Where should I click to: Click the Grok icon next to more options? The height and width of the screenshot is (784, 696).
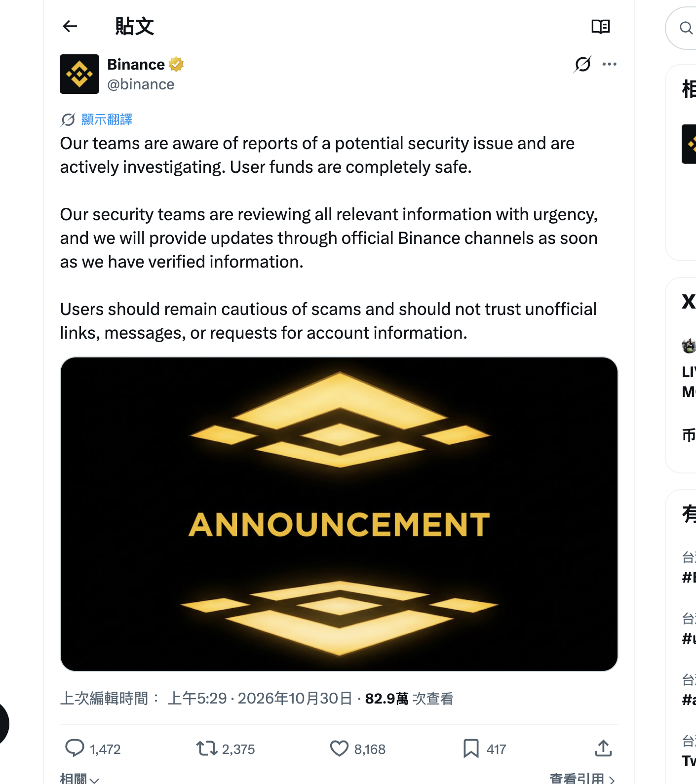pos(582,64)
